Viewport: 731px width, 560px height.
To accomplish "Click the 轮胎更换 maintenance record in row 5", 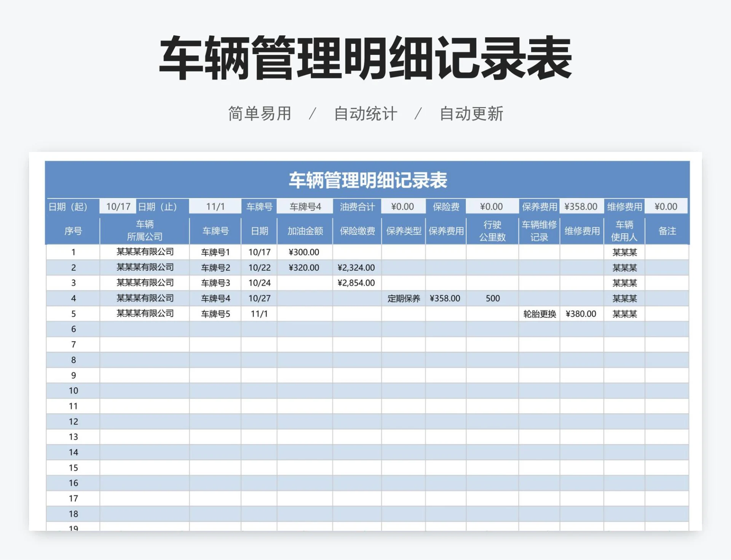I will pos(539,314).
